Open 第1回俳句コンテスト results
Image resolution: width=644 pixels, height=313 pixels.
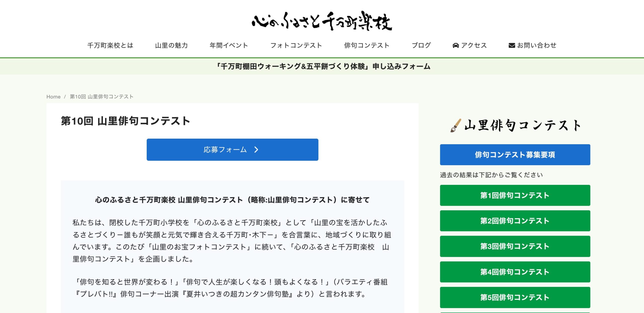pyautogui.click(x=515, y=195)
